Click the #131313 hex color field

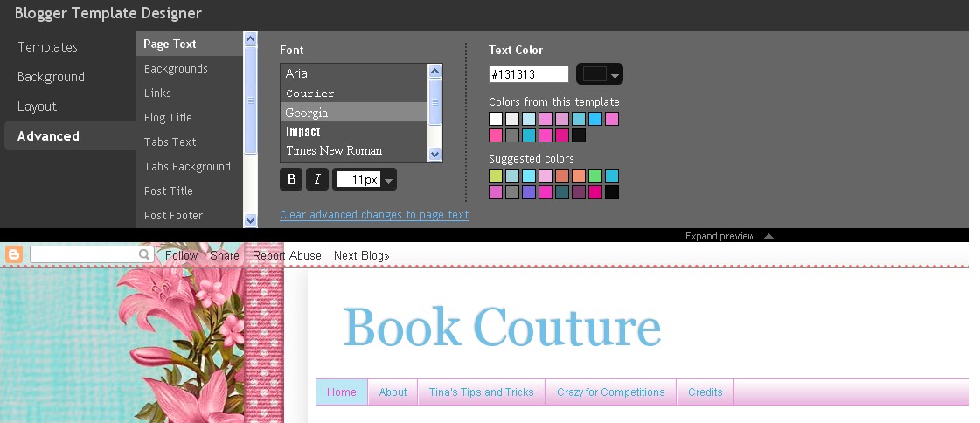529,74
